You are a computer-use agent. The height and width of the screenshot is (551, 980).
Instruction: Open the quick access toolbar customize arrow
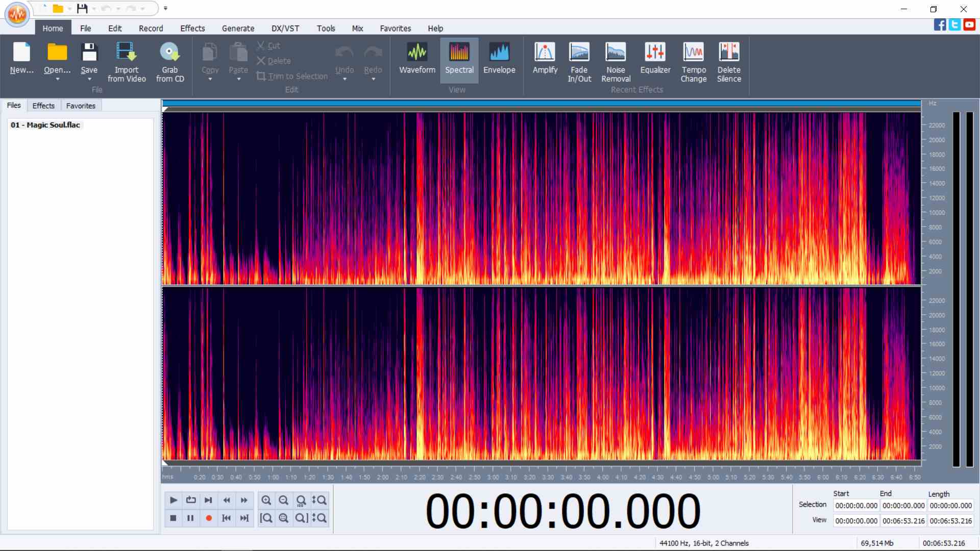pos(165,8)
